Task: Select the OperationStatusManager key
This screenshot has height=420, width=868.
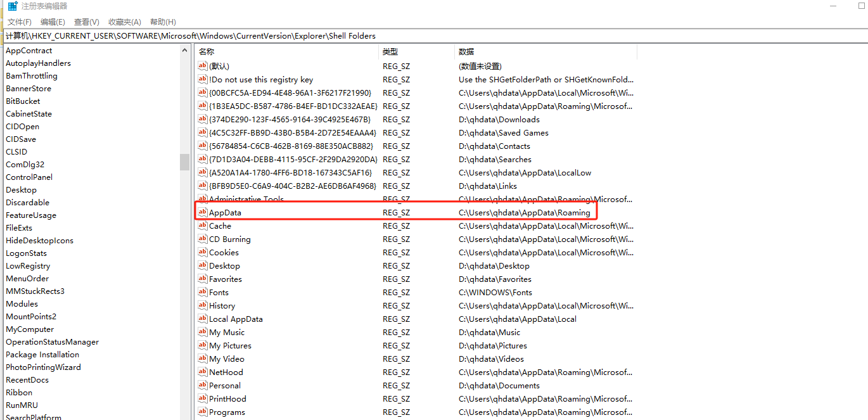Action: point(52,342)
